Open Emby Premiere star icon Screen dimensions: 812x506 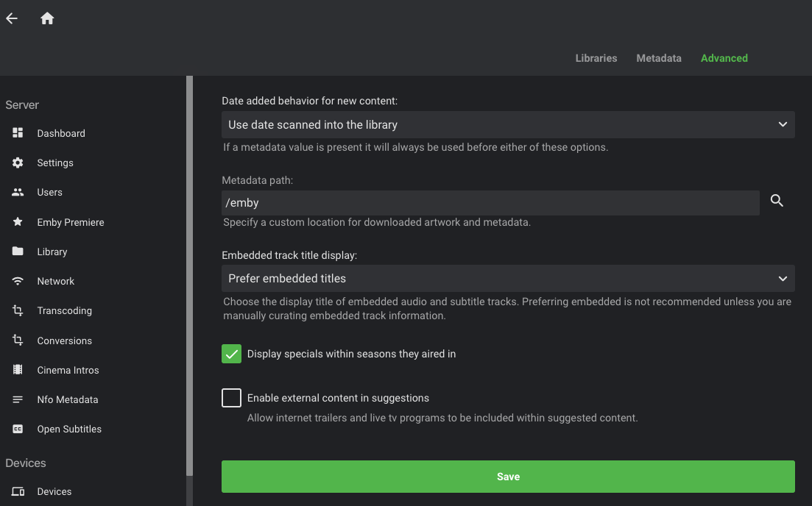coord(18,221)
